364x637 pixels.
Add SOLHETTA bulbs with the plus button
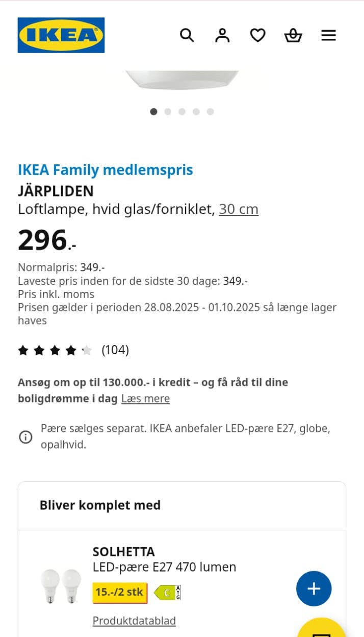pyautogui.click(x=314, y=588)
